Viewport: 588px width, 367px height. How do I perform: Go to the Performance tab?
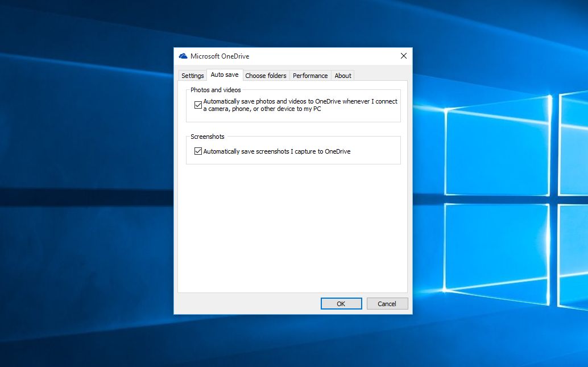(310, 76)
